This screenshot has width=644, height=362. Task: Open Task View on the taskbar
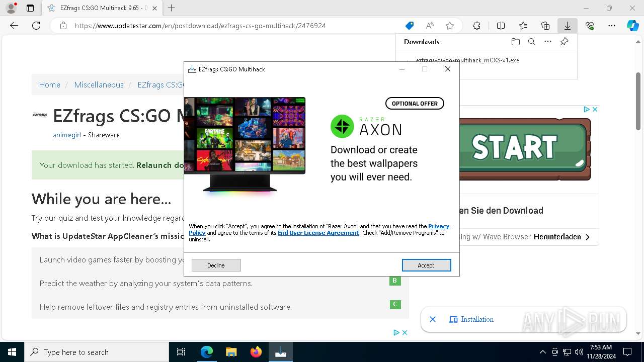click(181, 352)
